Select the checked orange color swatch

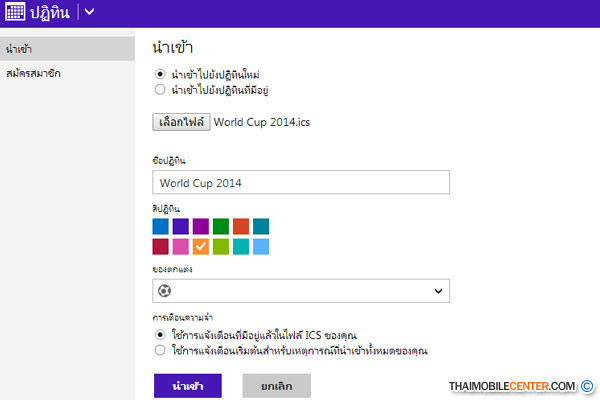click(x=201, y=246)
